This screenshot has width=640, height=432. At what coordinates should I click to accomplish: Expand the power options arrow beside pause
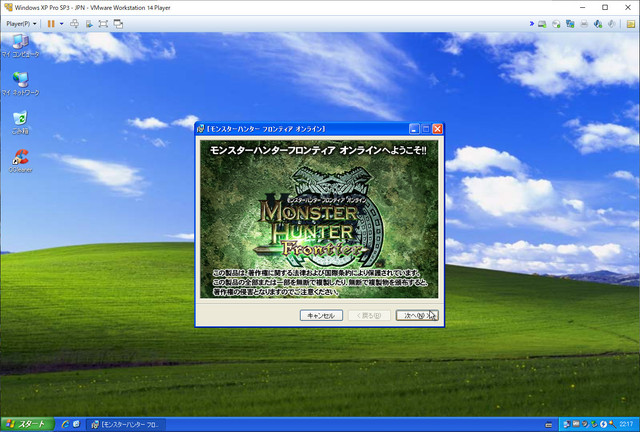coord(62,24)
